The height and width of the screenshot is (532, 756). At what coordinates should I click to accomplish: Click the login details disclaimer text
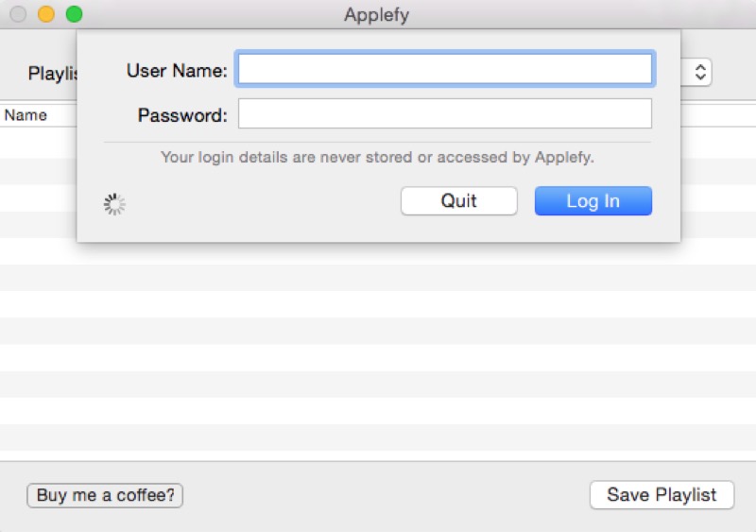pos(377,158)
